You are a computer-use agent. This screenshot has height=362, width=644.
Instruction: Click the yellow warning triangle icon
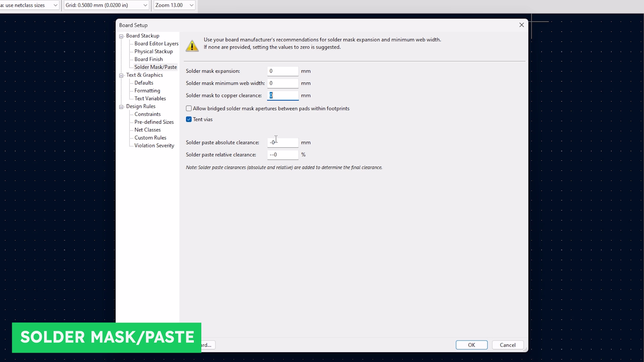tap(192, 46)
